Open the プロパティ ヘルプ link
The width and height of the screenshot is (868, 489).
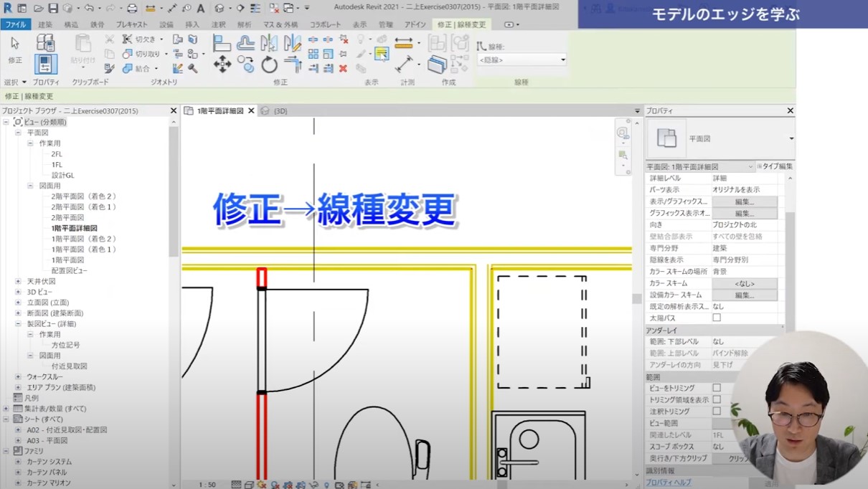(x=669, y=483)
